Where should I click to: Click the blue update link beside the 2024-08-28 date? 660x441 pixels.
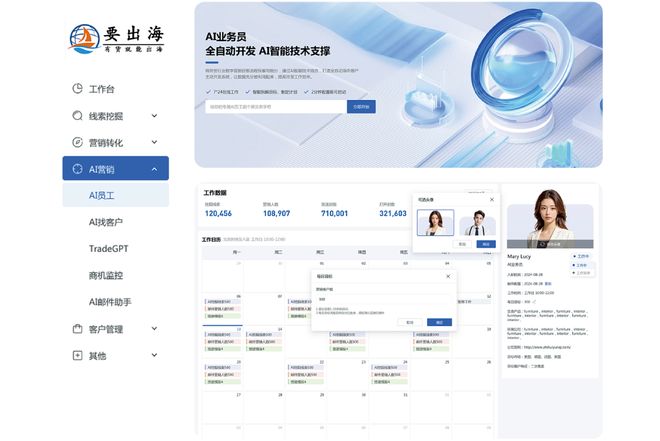[548, 284]
